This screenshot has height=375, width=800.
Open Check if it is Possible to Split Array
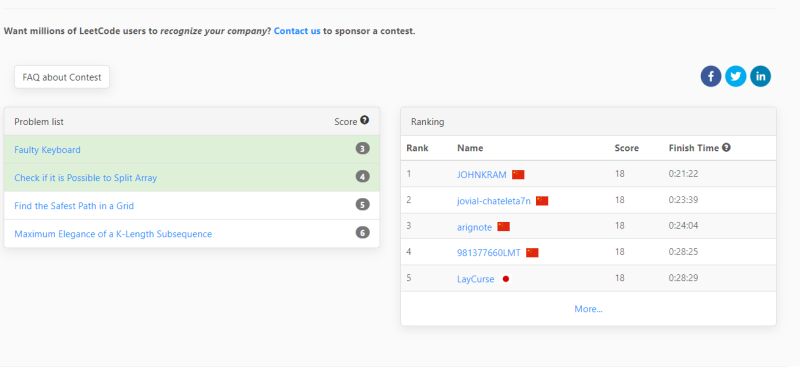(86, 178)
